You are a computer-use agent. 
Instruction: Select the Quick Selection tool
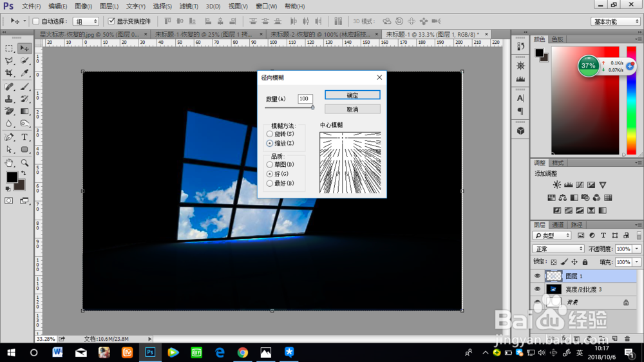[24, 61]
